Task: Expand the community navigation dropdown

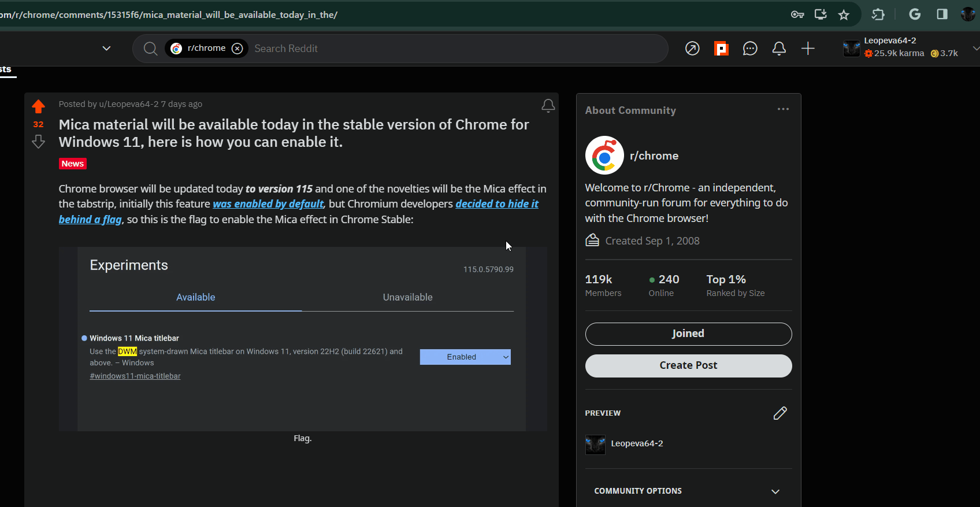Action: pos(106,49)
